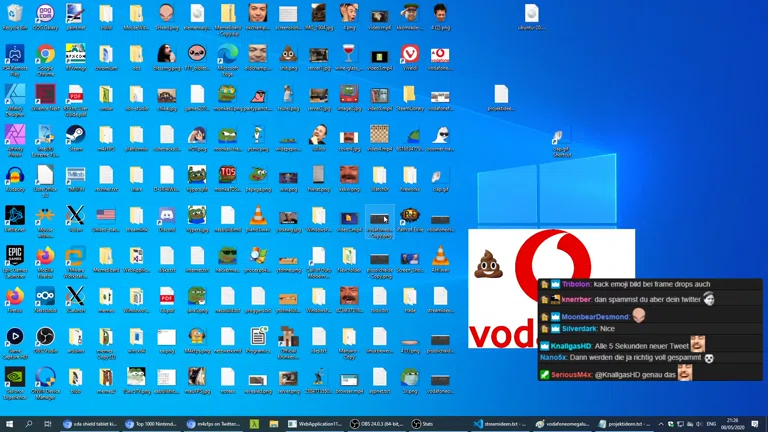Click the taskbar clock showing 21:26
Viewport: 768px width, 432px height.
733,424
